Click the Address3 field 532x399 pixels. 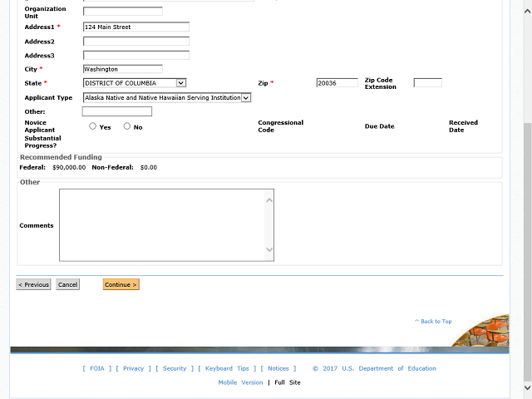136,56
